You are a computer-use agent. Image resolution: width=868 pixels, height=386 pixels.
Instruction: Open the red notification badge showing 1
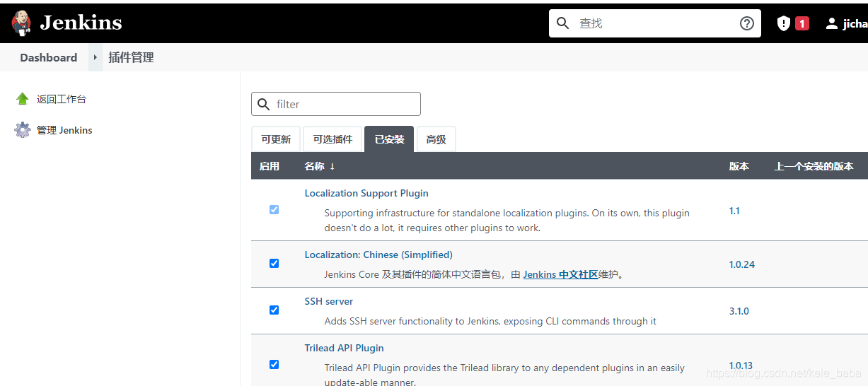(x=802, y=23)
